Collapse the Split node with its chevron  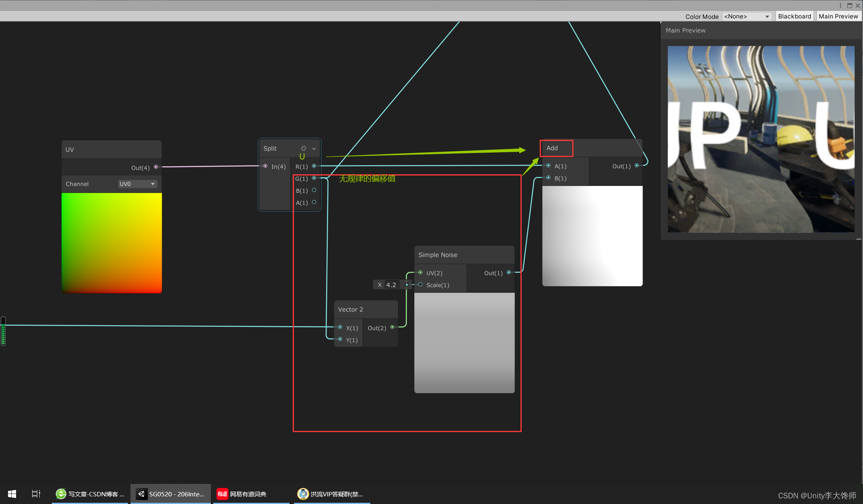coord(314,149)
